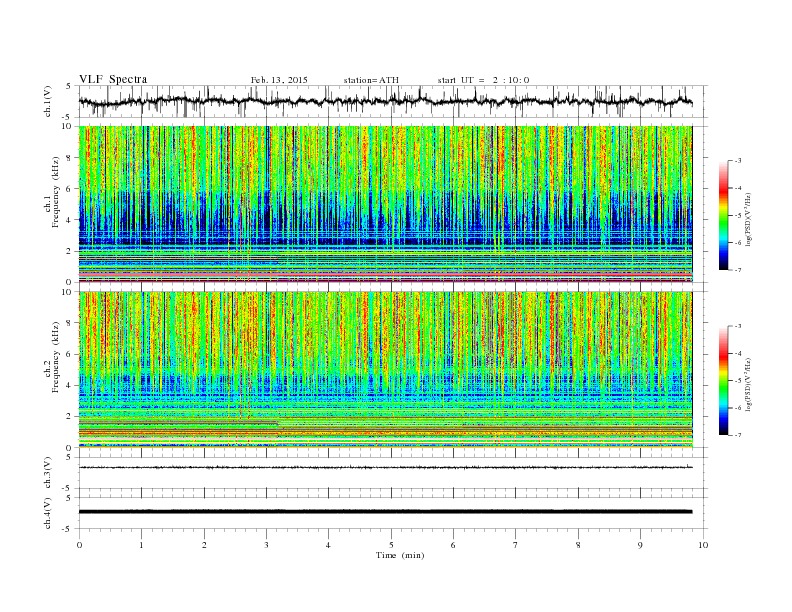
Task: Click the ch.1 spectrogram plot
Action: (x=386, y=204)
